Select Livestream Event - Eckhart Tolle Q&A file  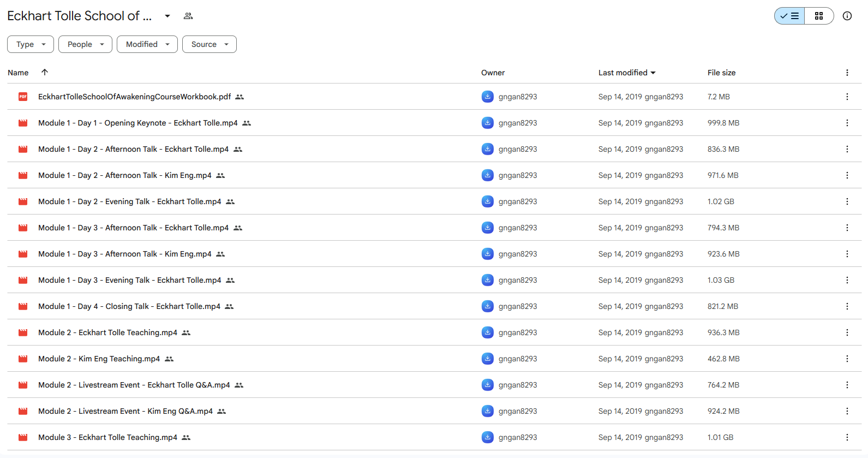coord(134,385)
